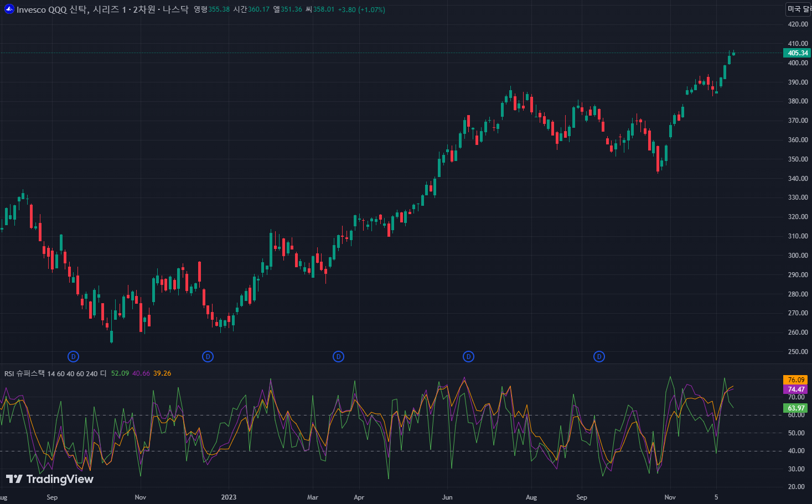Screen dimensions: 812x504
Task: Click the dividend marker just before 2023
Action: pyautogui.click(x=208, y=357)
